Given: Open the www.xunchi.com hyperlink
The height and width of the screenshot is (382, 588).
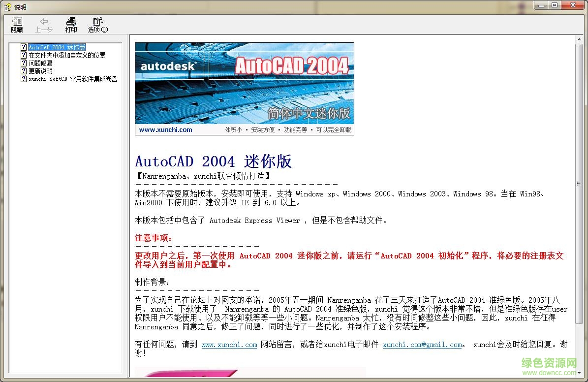Looking at the screenshot, I should pos(229,345).
